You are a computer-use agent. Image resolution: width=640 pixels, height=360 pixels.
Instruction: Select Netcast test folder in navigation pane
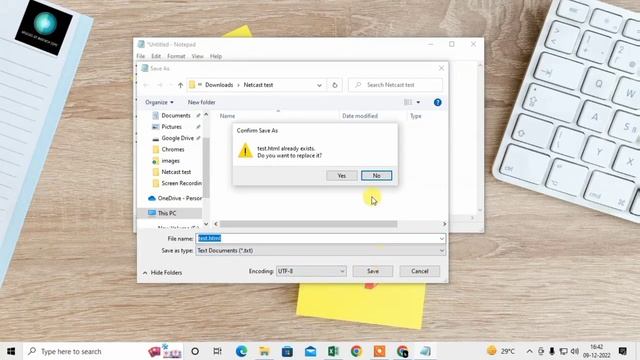(x=176, y=172)
